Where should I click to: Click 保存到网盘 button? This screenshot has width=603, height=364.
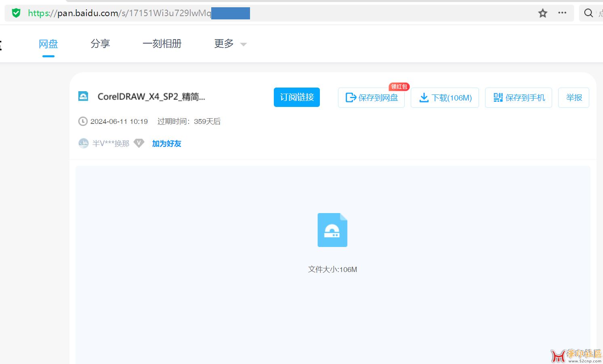(371, 98)
